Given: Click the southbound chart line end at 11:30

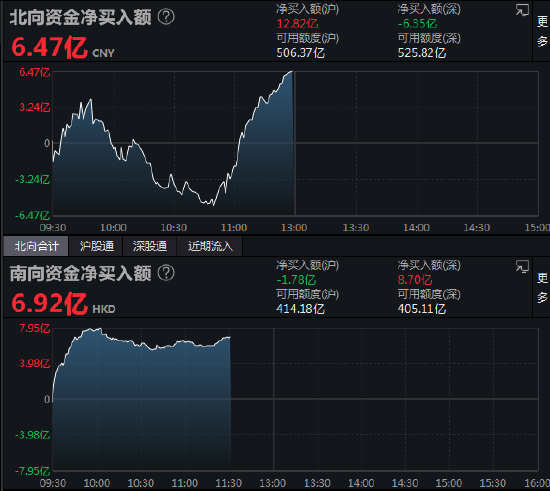Looking at the screenshot, I should [x=229, y=337].
